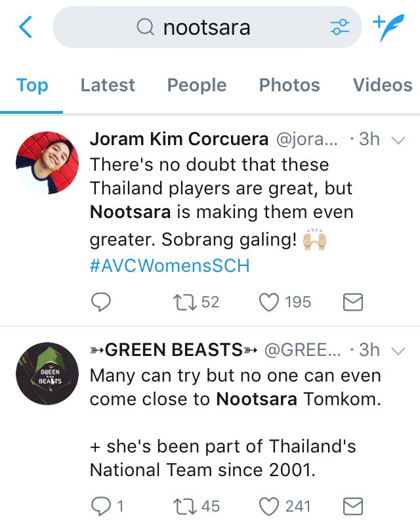The width and height of the screenshot is (420, 530).
Task: Reply to Joram Kim Corcuera's tweet
Action: [x=100, y=302]
